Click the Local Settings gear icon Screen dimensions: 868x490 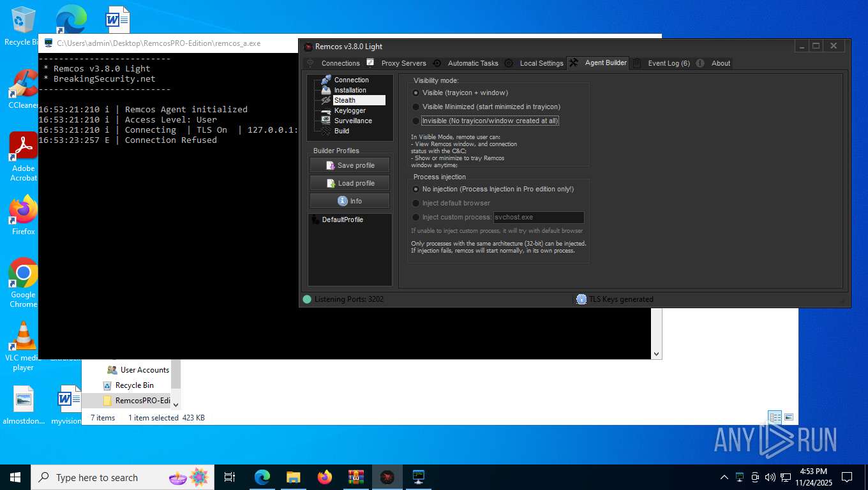click(509, 63)
